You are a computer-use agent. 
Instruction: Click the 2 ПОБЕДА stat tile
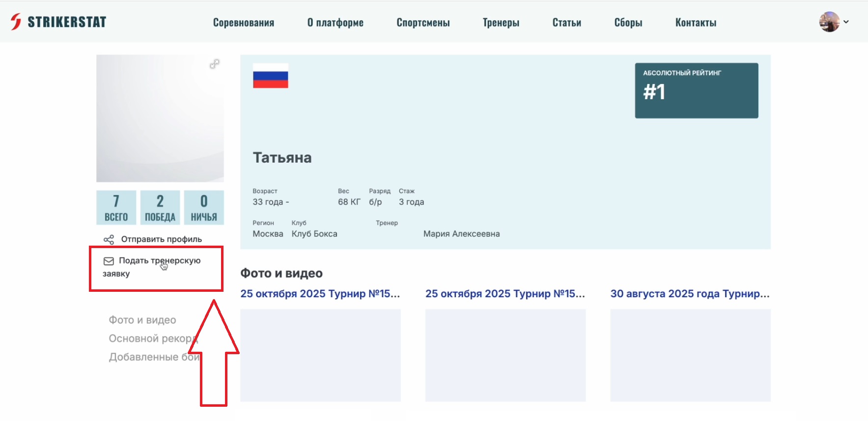point(160,208)
